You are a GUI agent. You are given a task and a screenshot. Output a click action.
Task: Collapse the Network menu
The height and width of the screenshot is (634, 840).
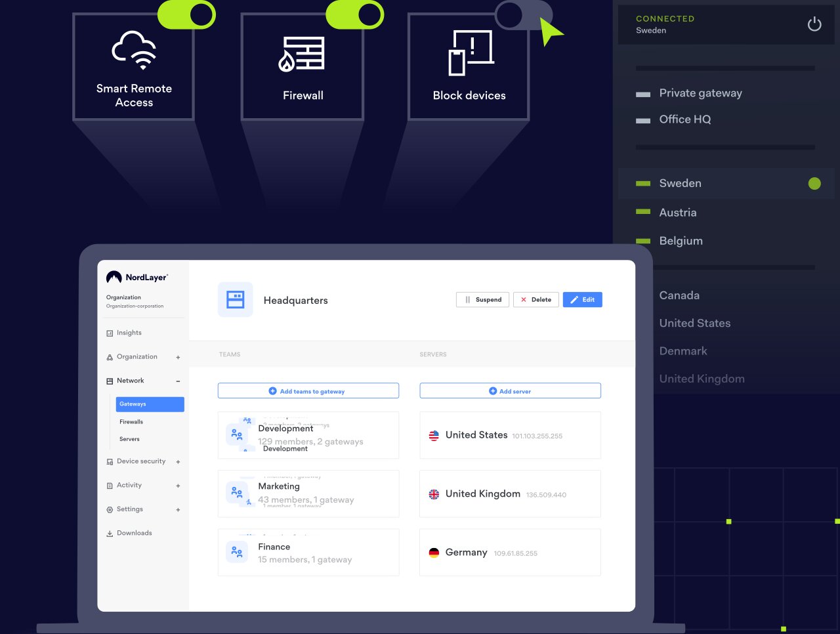pos(178,381)
